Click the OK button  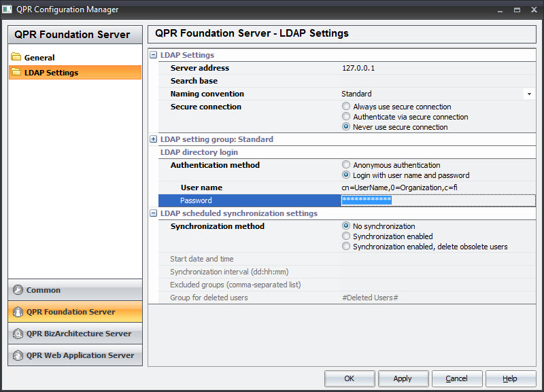coord(350,378)
